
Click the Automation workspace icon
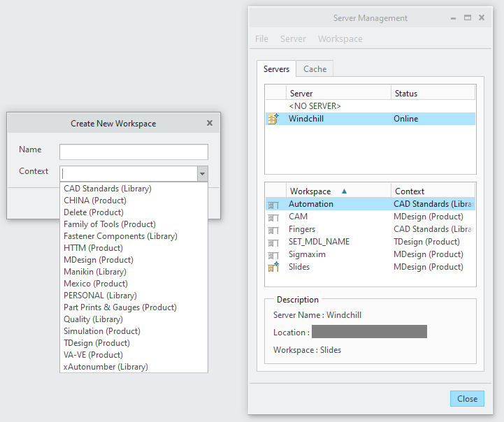(x=273, y=205)
